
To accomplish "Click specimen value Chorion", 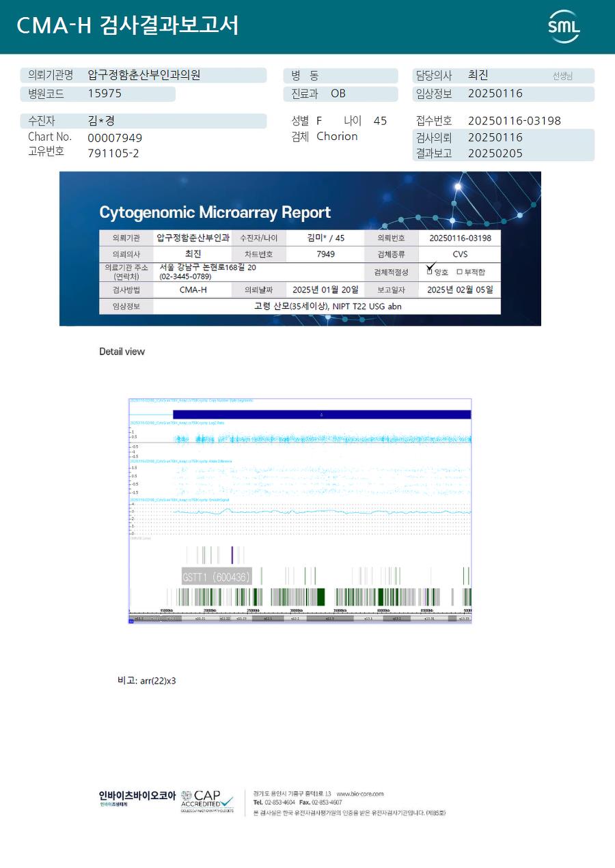I will coord(337,137).
